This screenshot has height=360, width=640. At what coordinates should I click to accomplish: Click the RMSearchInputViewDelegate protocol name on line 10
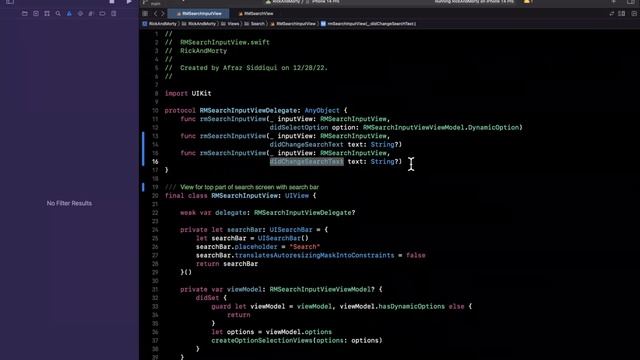pos(248,110)
